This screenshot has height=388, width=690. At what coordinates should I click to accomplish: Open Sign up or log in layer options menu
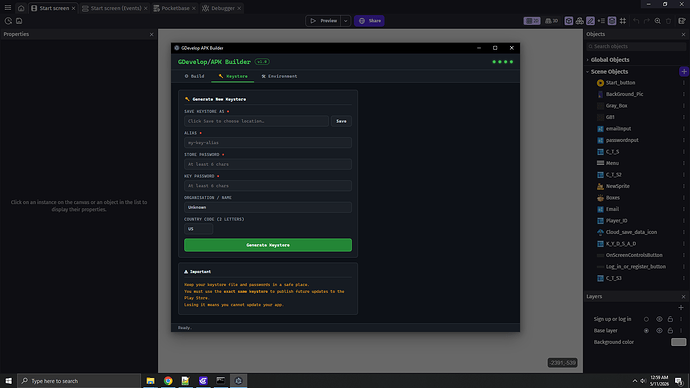point(681,319)
